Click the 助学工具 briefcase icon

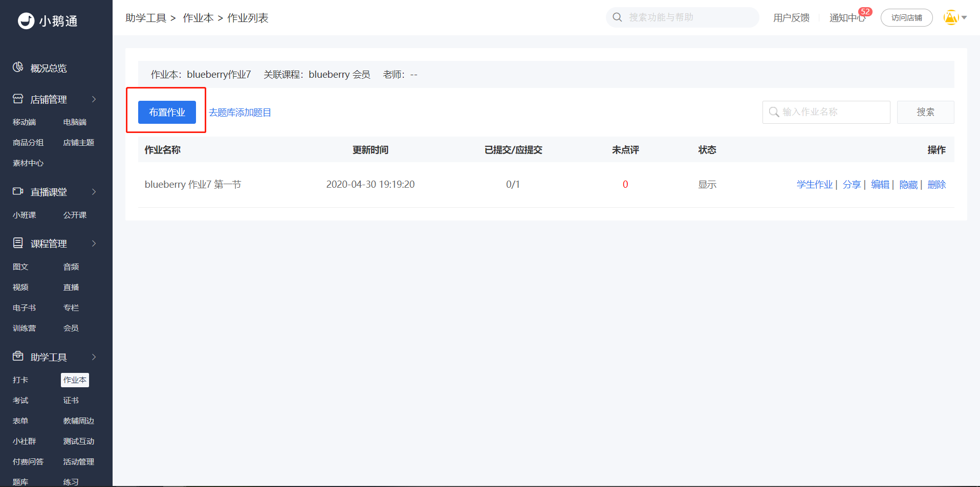pos(18,356)
